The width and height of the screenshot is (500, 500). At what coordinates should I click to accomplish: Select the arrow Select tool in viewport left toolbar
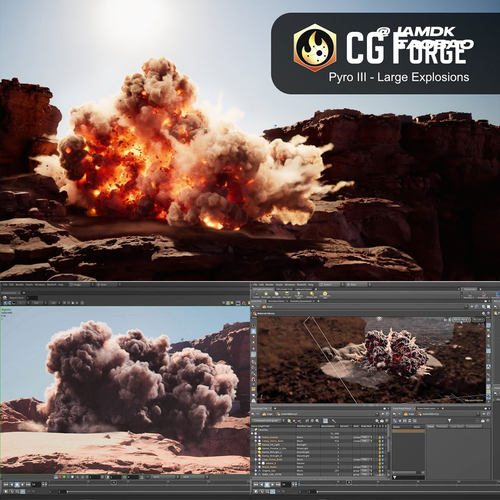pyautogui.click(x=253, y=325)
